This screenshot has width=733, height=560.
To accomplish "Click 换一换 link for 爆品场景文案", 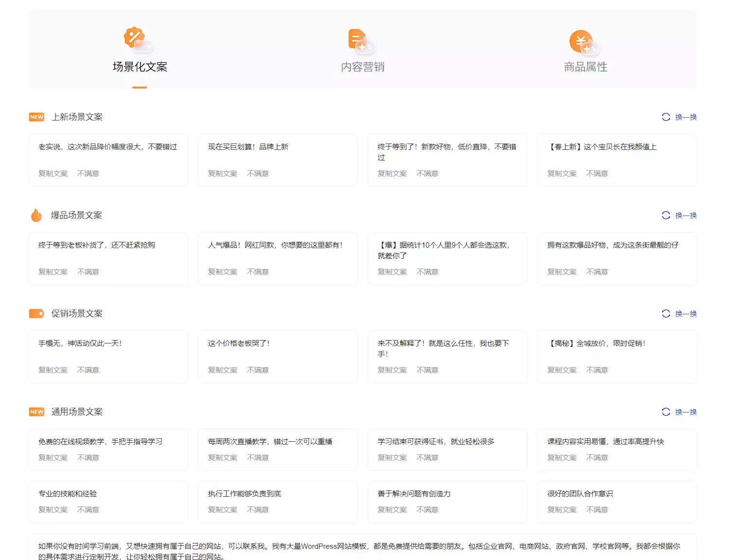I will coord(686,216).
